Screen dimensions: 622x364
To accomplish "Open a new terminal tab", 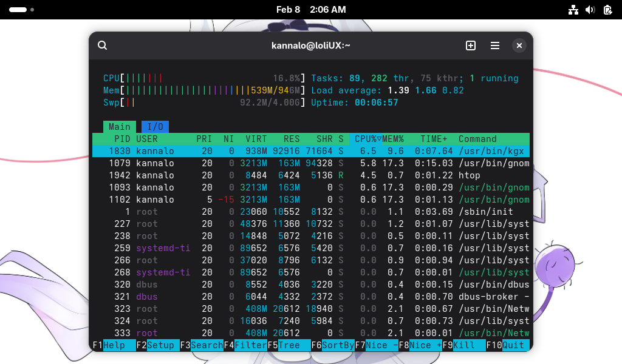I will tap(471, 45).
